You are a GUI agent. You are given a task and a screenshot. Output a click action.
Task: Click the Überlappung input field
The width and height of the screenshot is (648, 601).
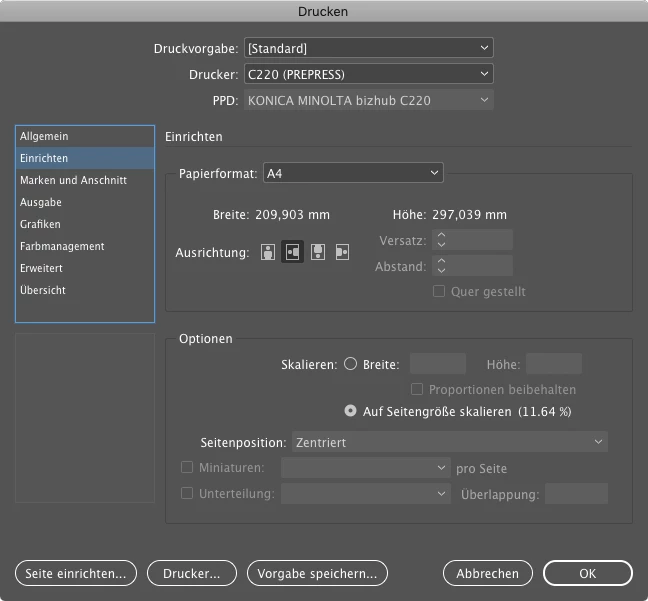576,494
